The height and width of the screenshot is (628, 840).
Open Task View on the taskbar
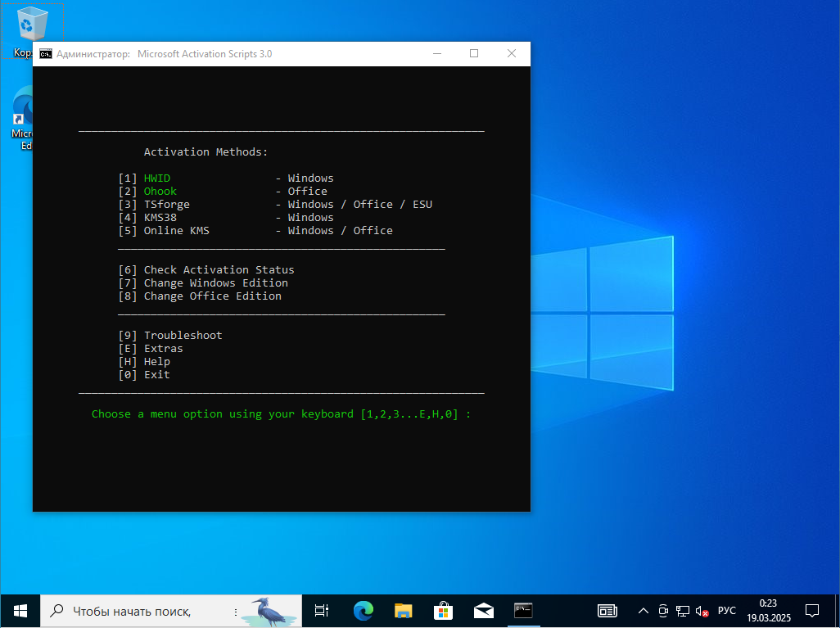click(x=322, y=611)
